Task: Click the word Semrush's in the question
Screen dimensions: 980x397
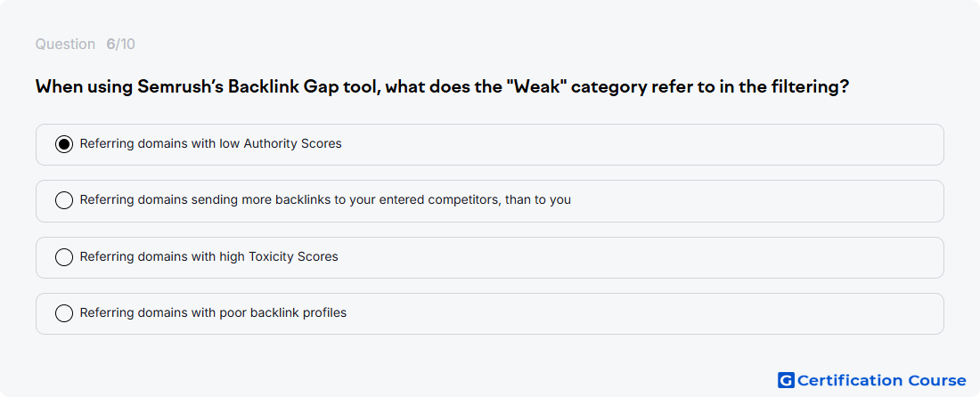Action: [x=180, y=86]
